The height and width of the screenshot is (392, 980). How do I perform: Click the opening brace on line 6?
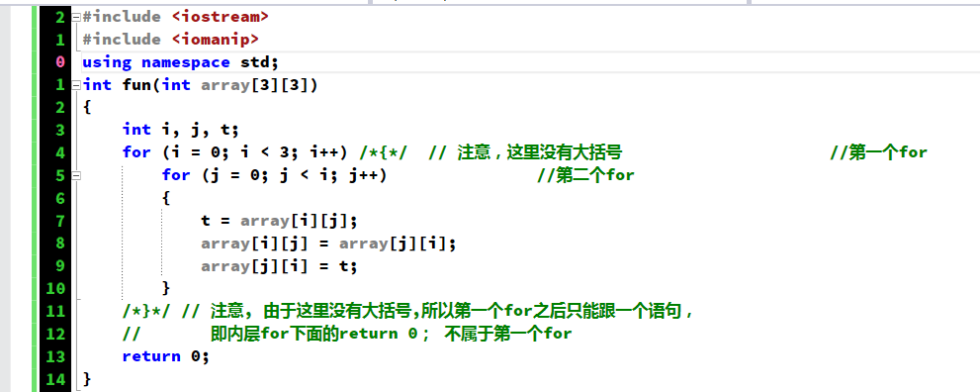(166, 198)
